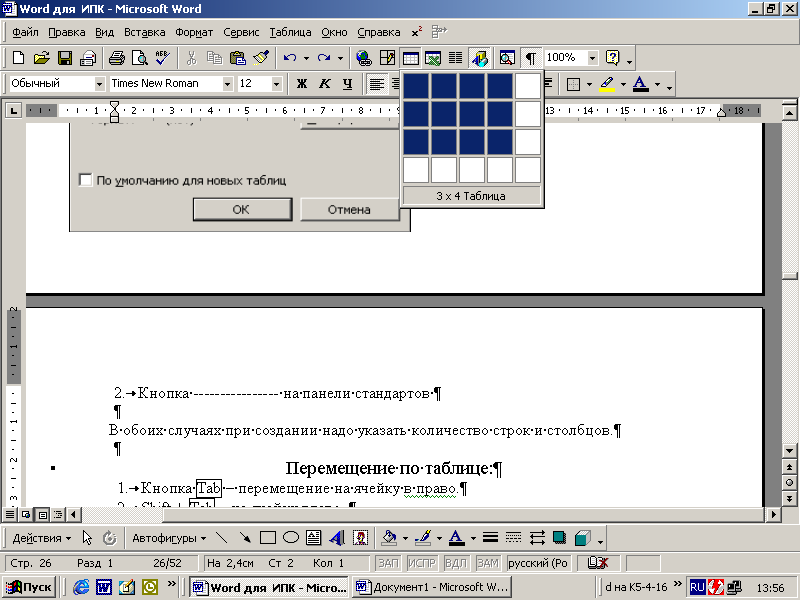Image resolution: width=800 pixels, height=600 pixels.
Task: Undo the last action
Action: click(290, 58)
